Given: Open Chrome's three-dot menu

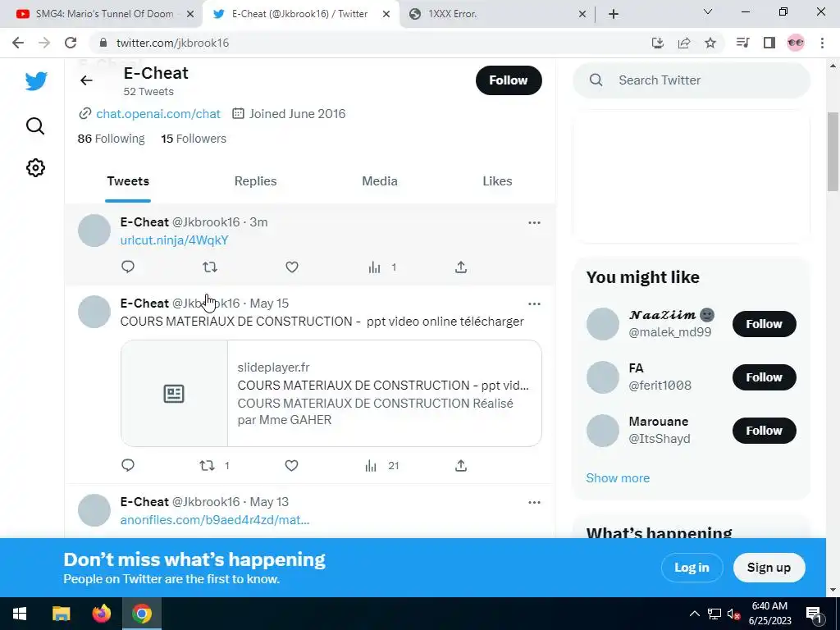Looking at the screenshot, I should tap(822, 43).
